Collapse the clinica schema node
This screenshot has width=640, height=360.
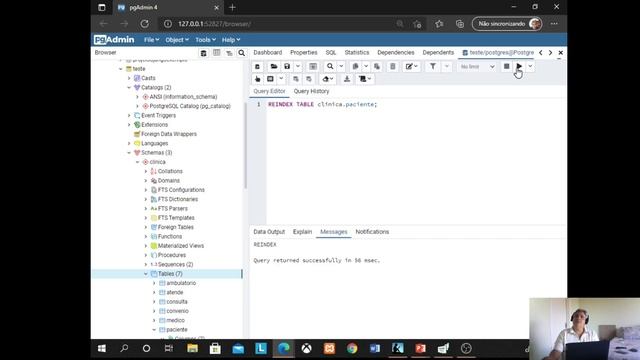pos(138,162)
